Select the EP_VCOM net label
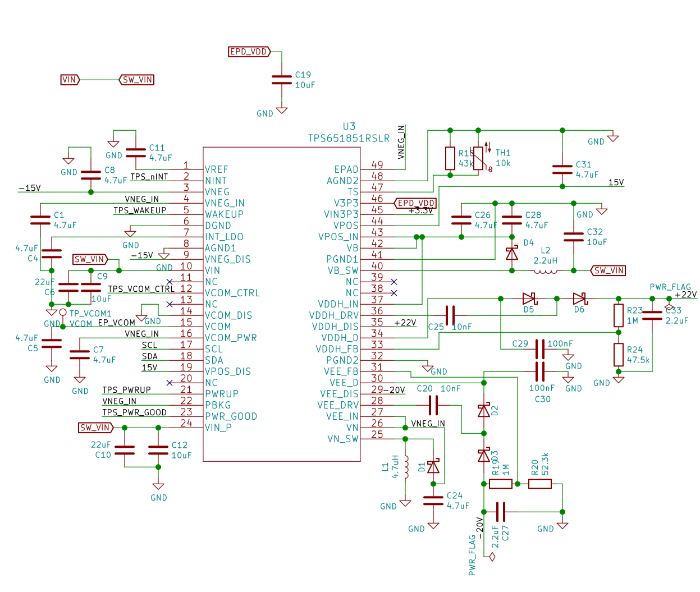 [117, 323]
